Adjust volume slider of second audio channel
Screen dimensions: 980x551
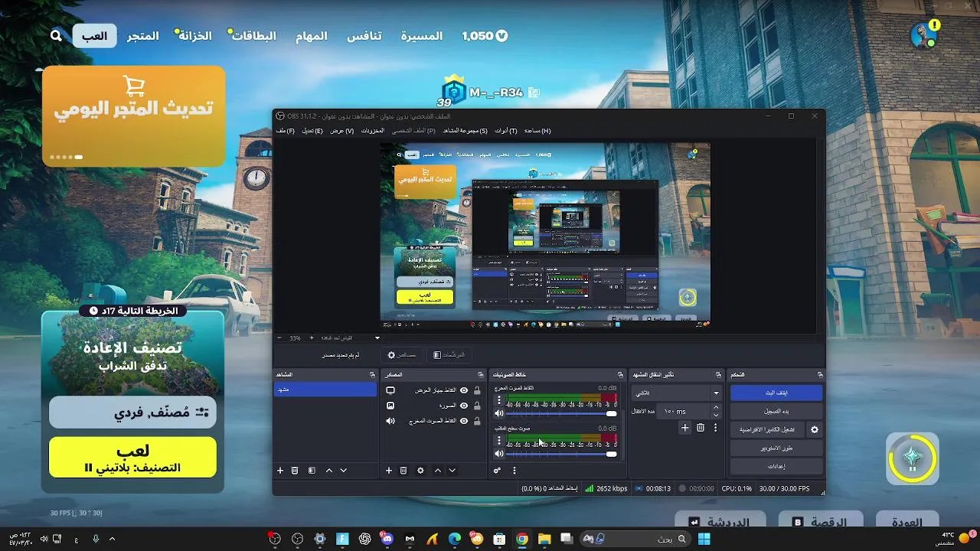tap(562, 454)
